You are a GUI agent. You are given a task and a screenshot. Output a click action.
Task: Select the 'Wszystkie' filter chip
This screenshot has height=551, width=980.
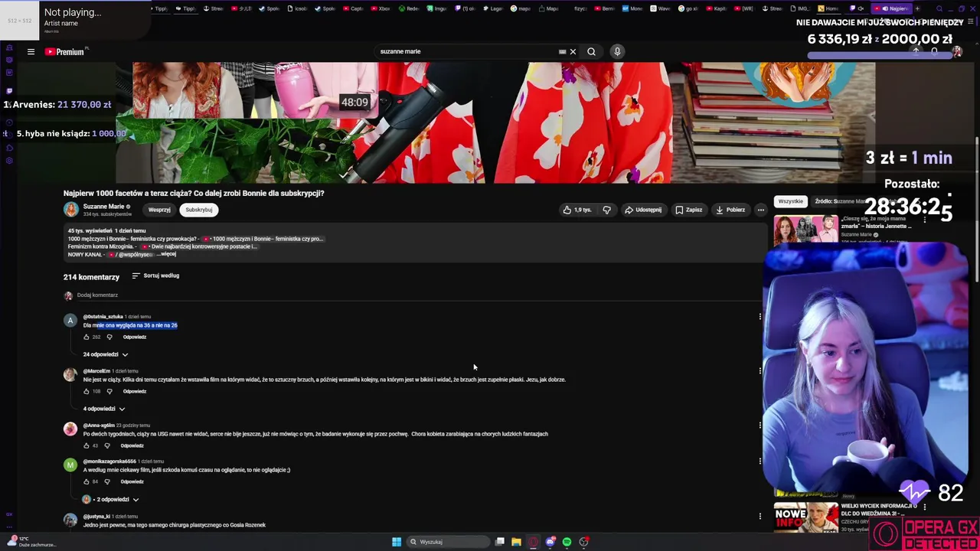click(x=790, y=201)
